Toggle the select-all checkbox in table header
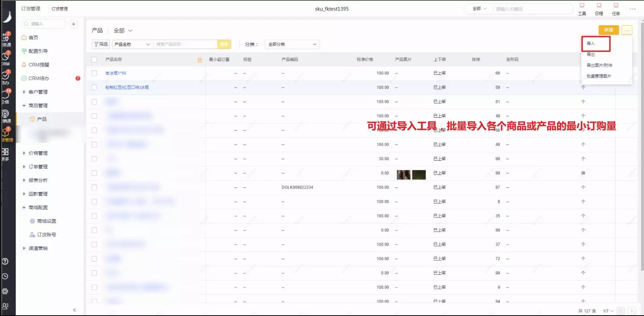The height and width of the screenshot is (316, 644). tap(94, 60)
